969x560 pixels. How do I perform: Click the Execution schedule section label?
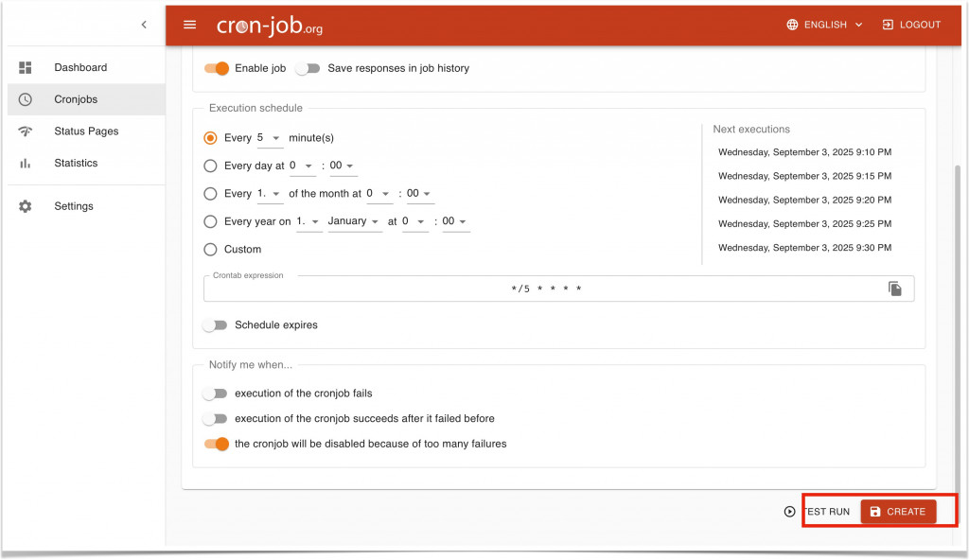255,108
